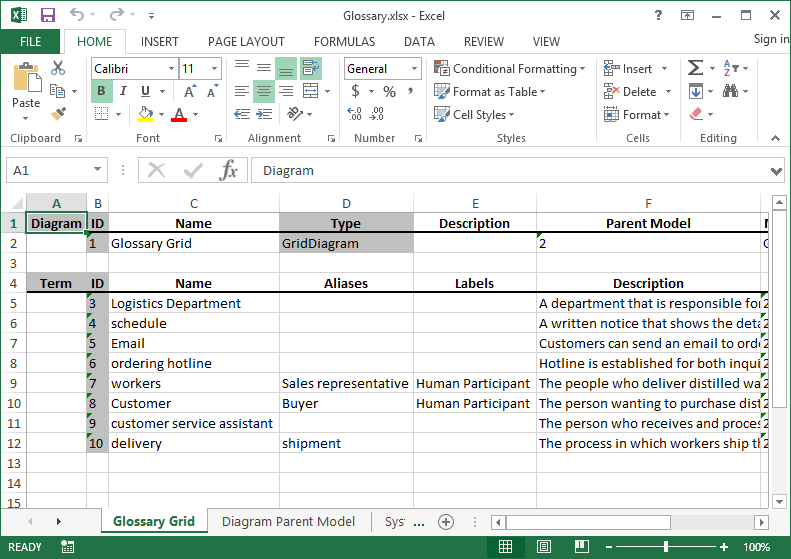
Task: Click the Redo arrow icon
Action: [116, 15]
